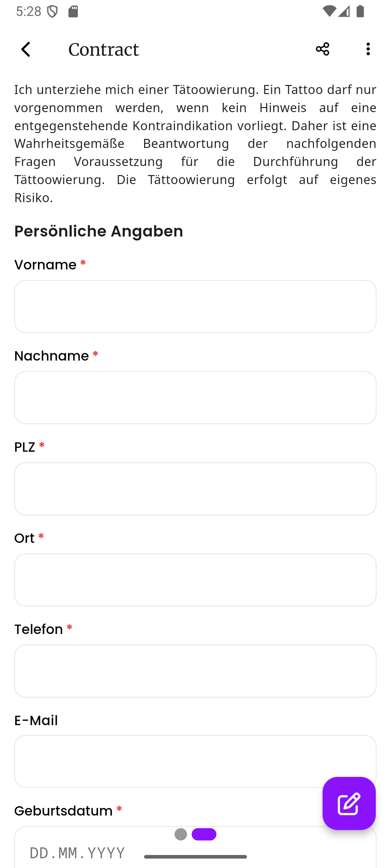
Task: Tap the SIM card icon in the status bar
Action: coord(73,12)
